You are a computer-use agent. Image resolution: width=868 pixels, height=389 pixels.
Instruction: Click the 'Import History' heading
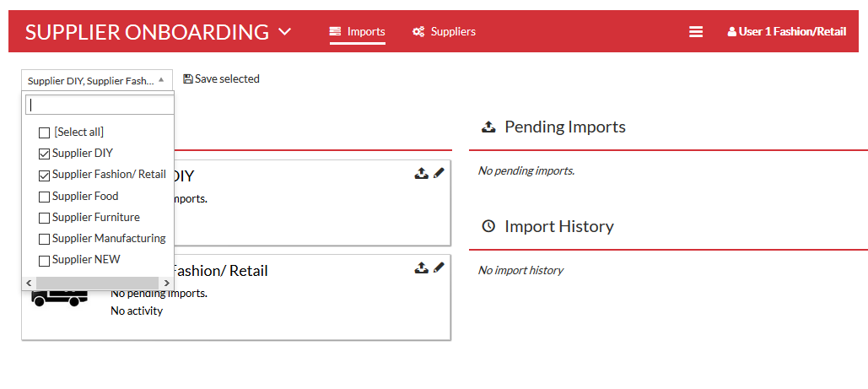559,226
